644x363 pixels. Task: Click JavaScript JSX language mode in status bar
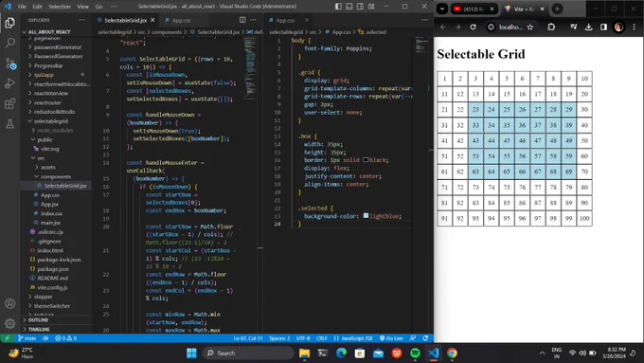point(353,338)
